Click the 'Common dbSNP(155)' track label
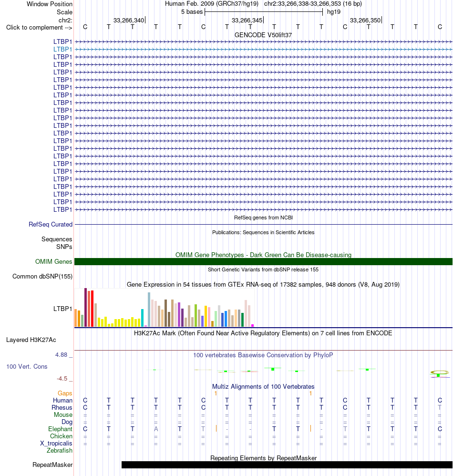The height and width of the screenshot is (476, 453). point(42,277)
